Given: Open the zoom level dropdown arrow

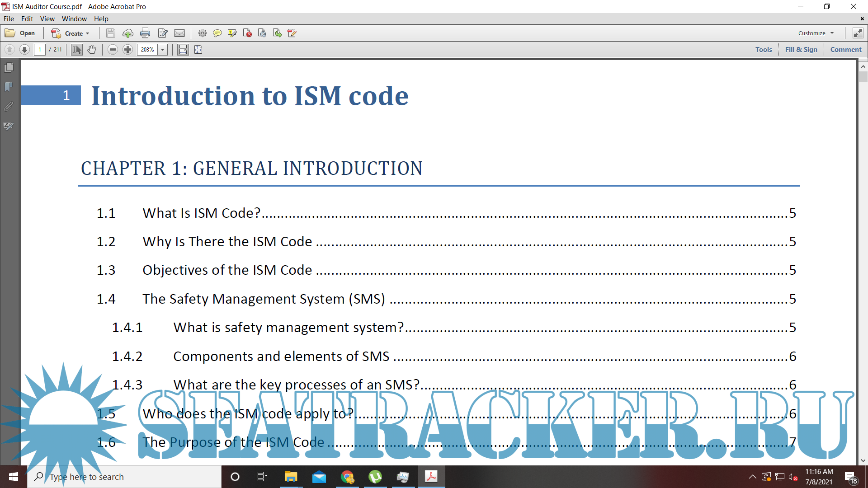Looking at the screenshot, I should coord(163,50).
